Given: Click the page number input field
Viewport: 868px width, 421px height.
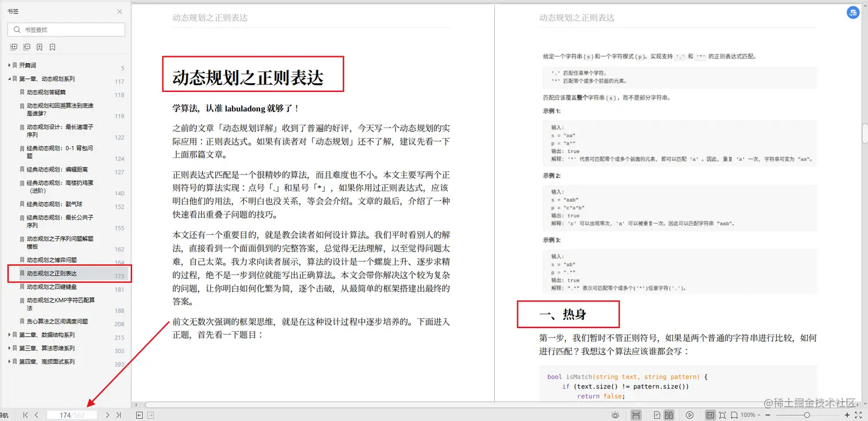Looking at the screenshot, I should pos(73,415).
